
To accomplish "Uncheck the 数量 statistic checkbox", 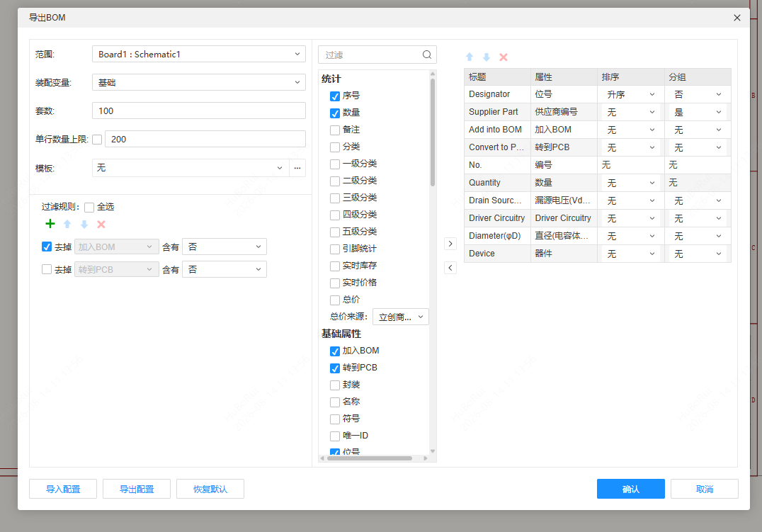I will 335,113.
